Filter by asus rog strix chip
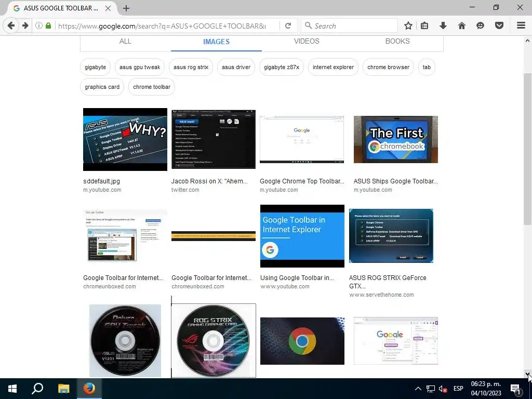 [x=191, y=67]
